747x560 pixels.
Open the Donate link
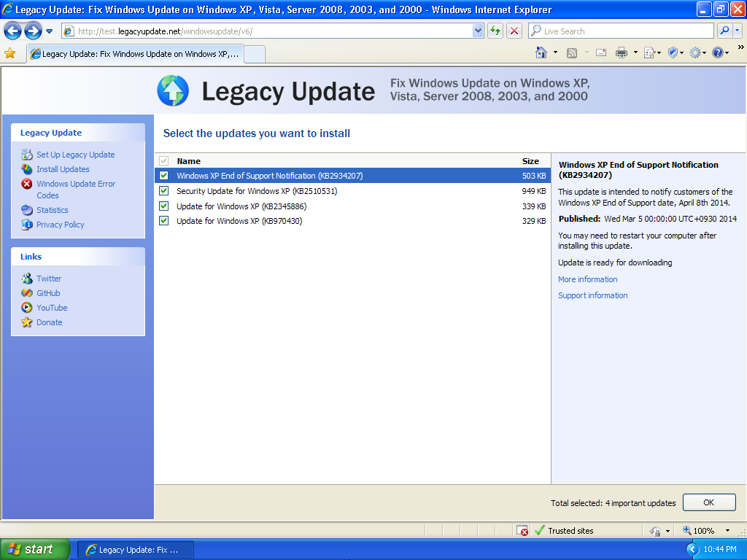[50, 322]
